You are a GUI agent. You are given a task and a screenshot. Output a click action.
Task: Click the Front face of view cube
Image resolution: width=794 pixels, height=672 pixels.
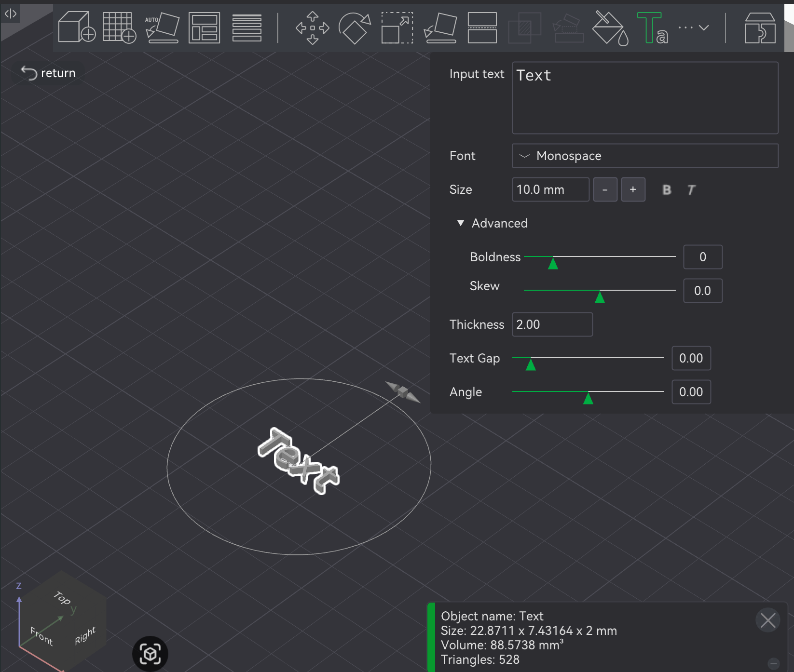click(41, 636)
